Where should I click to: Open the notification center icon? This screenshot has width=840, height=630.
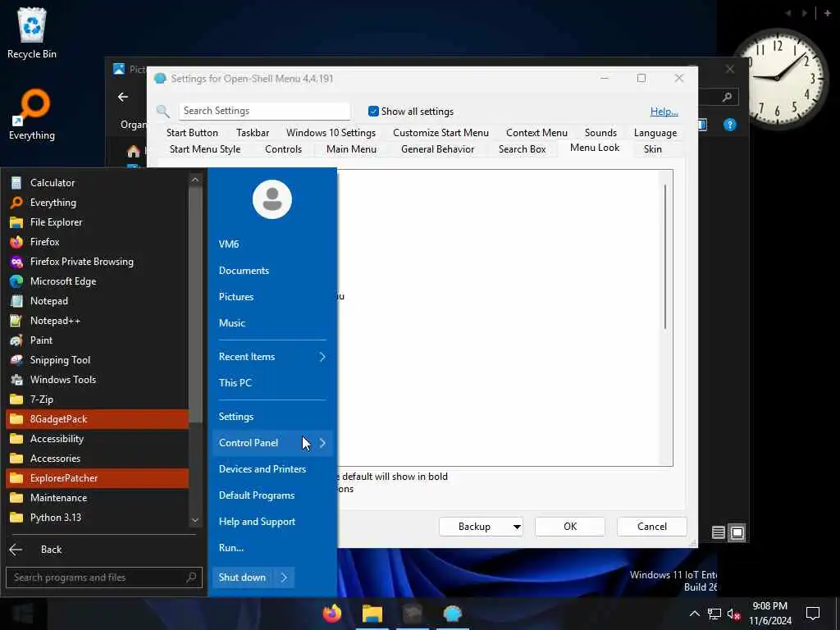pyautogui.click(x=813, y=614)
